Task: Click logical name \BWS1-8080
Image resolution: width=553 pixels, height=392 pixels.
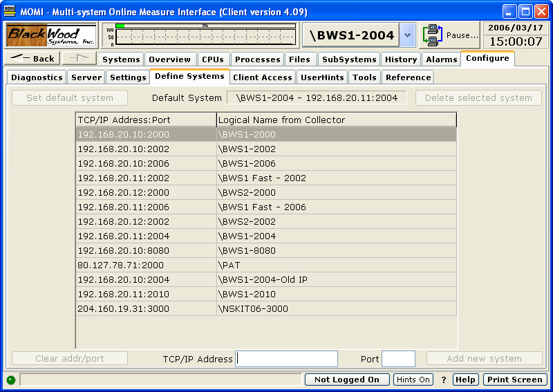Action: coord(247,250)
